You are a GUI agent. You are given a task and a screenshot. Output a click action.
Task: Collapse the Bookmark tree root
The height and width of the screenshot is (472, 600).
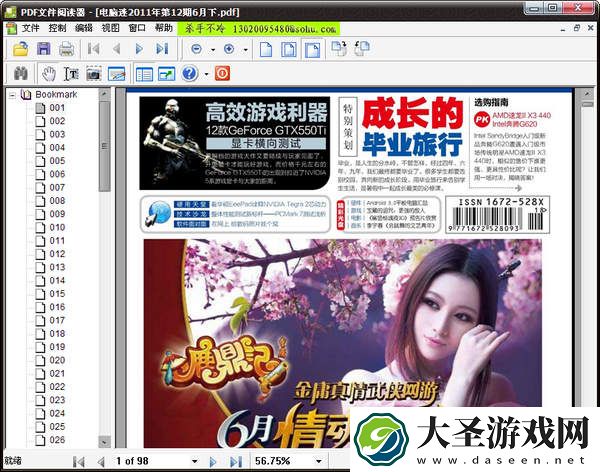point(12,95)
